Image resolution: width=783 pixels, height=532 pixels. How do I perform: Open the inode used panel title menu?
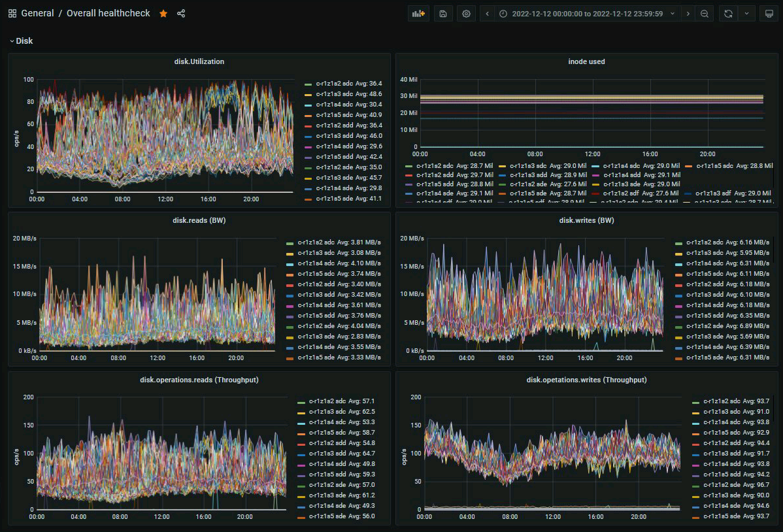[586, 61]
